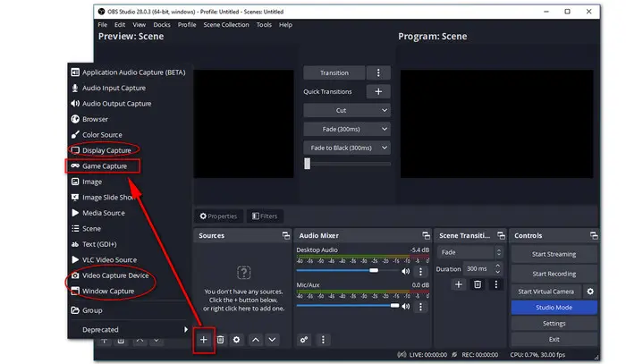The image size is (626, 364).
Task: Open Fade to Black (300ms) dropdown
Action: click(x=347, y=148)
